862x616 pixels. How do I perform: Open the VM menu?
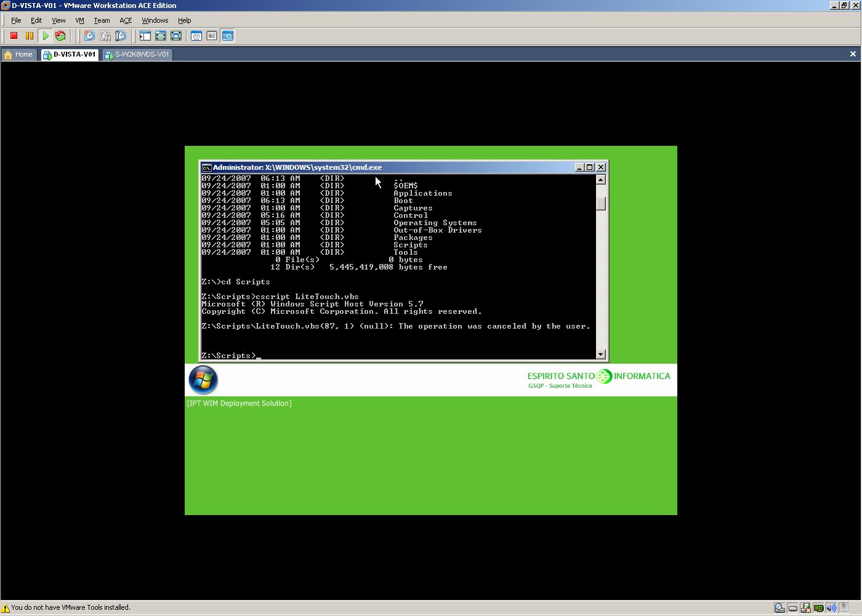point(79,20)
